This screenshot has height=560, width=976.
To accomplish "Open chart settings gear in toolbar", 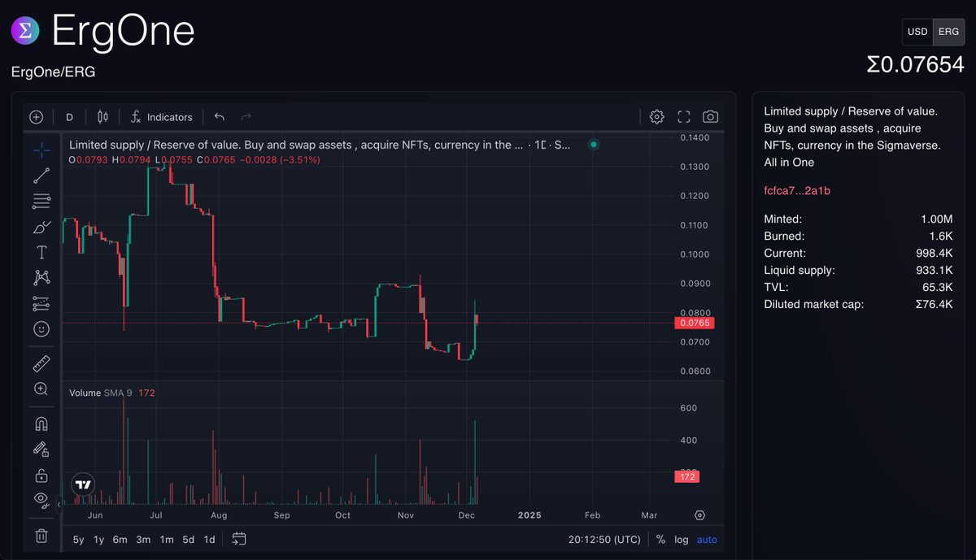I will pos(657,117).
